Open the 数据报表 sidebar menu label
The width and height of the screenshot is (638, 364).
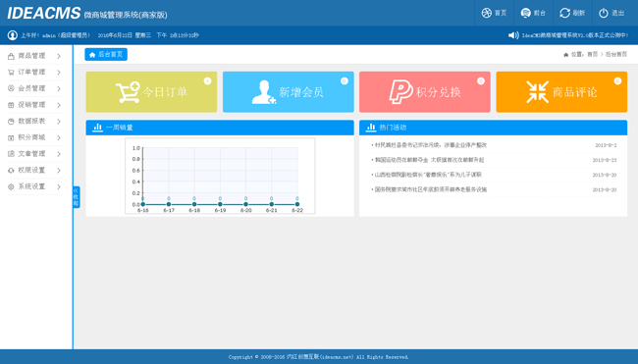(x=31, y=121)
